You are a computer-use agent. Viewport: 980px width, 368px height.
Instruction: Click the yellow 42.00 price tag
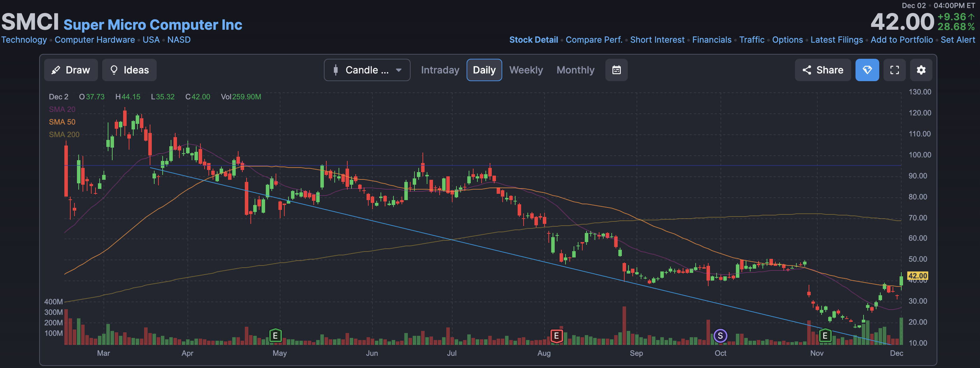pos(917,276)
